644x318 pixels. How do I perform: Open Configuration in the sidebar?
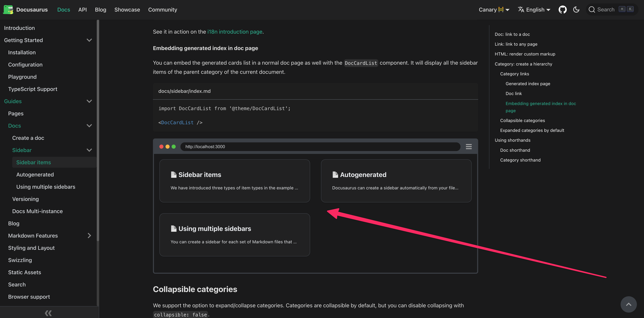25,65
